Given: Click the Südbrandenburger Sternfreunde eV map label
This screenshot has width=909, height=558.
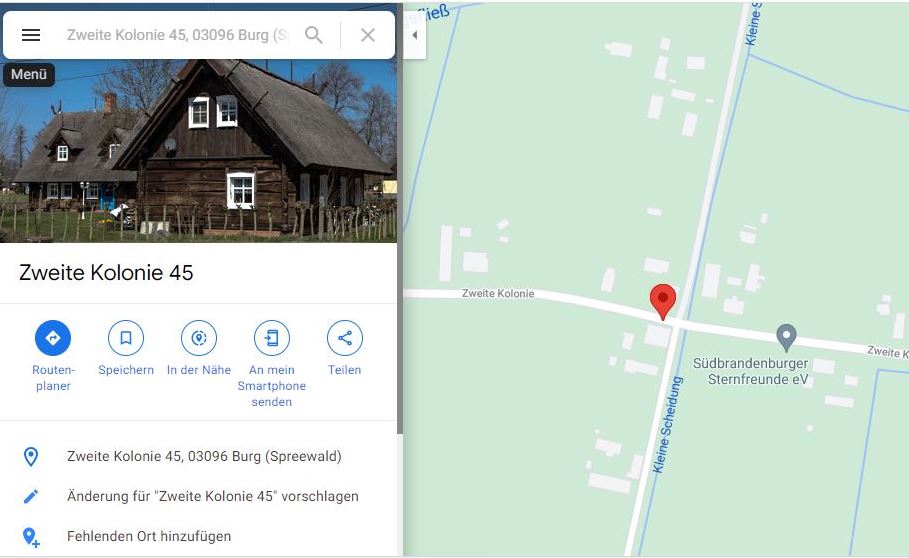Looking at the screenshot, I should 751,371.
